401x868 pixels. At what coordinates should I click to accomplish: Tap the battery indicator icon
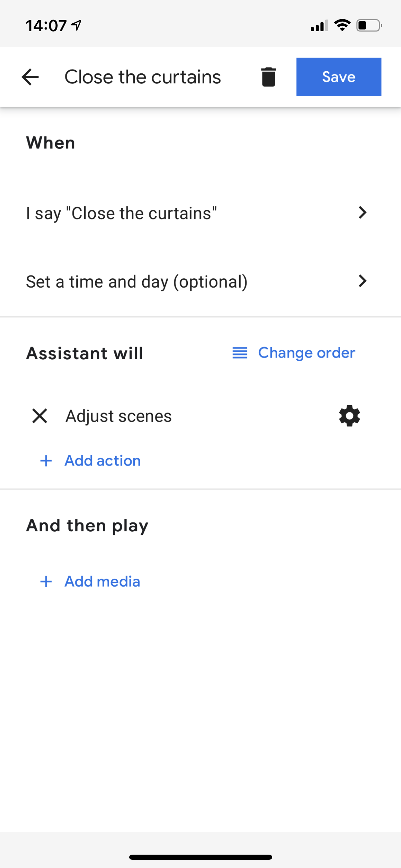[x=369, y=25]
